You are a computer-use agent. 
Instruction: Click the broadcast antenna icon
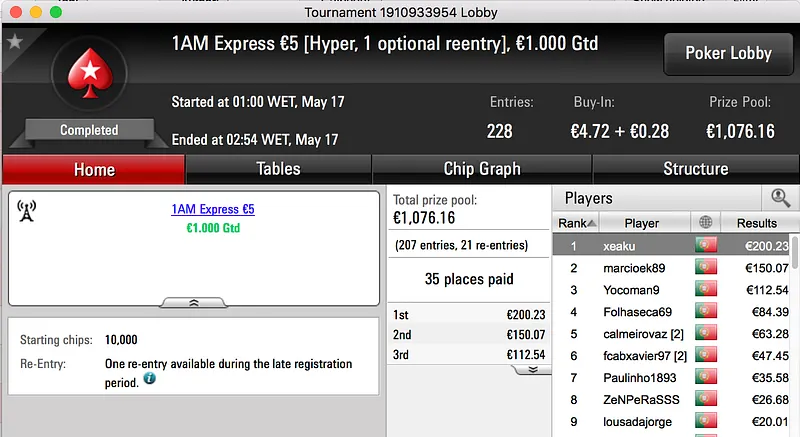coord(27,210)
